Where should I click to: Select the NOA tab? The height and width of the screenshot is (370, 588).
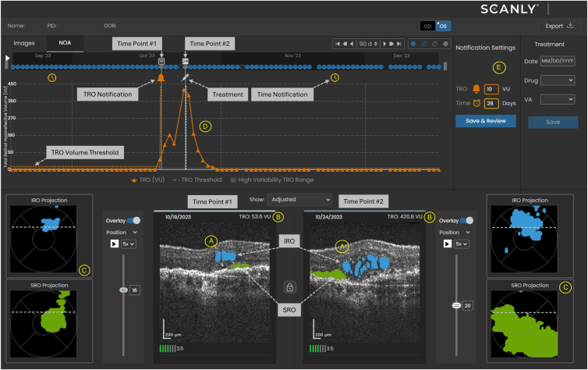point(66,44)
